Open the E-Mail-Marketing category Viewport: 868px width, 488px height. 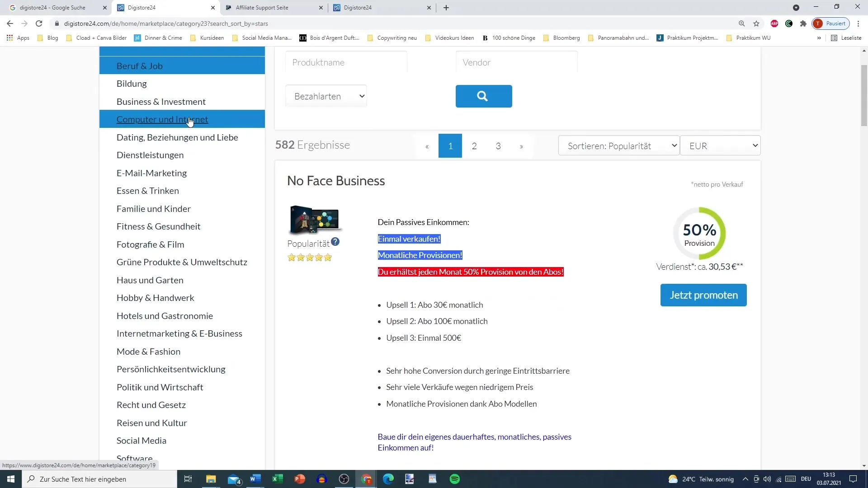click(151, 173)
